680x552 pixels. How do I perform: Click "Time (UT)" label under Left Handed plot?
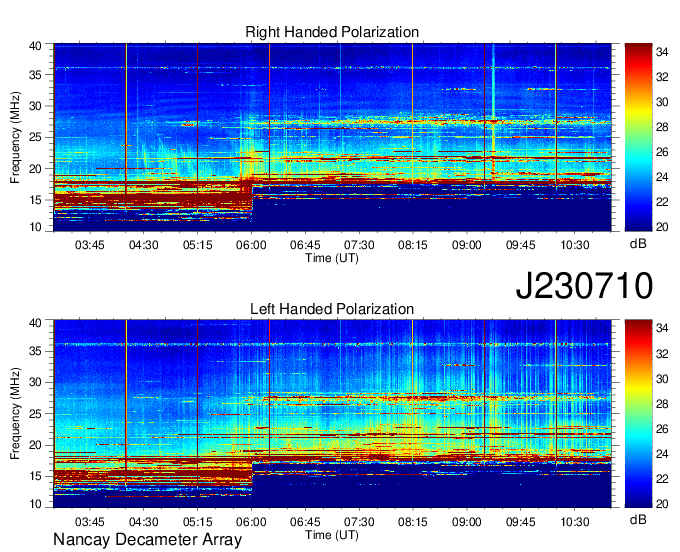coord(332,535)
